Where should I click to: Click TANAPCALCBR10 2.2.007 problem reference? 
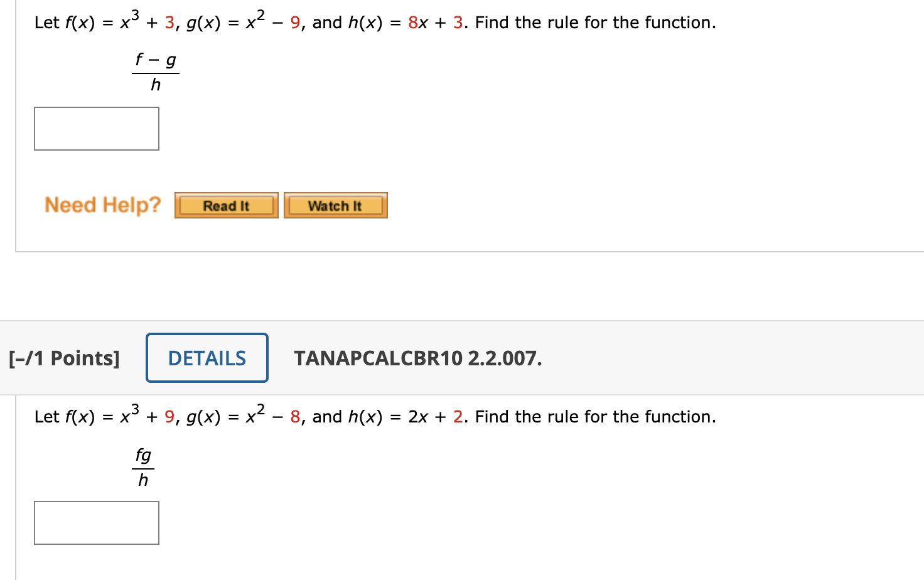pyautogui.click(x=418, y=358)
